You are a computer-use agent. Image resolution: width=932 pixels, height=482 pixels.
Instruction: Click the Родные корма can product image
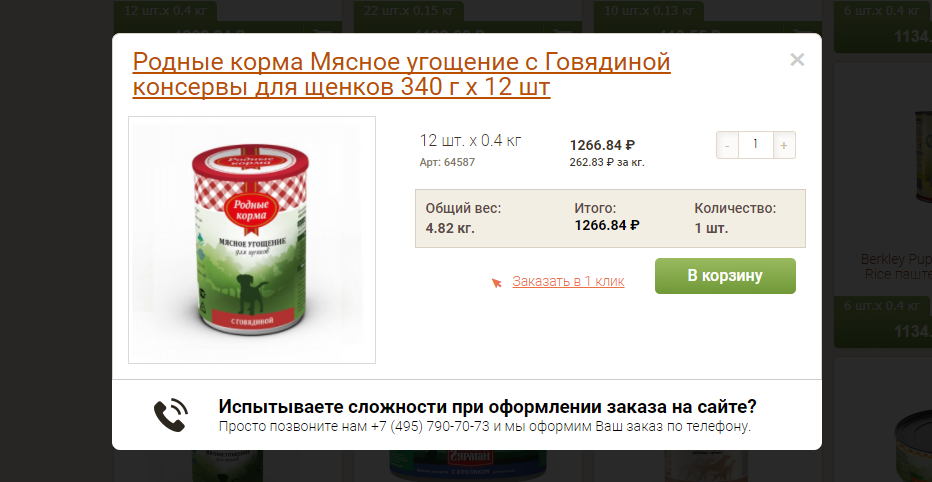tap(252, 240)
